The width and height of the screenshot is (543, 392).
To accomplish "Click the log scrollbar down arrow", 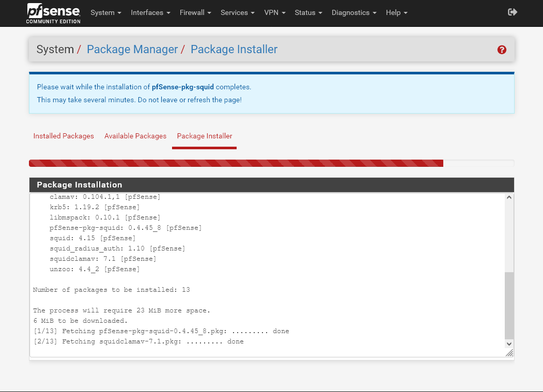I will tap(509, 343).
